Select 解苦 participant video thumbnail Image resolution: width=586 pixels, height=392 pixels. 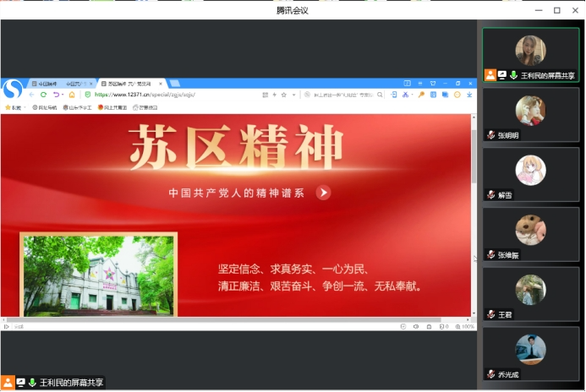530,171
